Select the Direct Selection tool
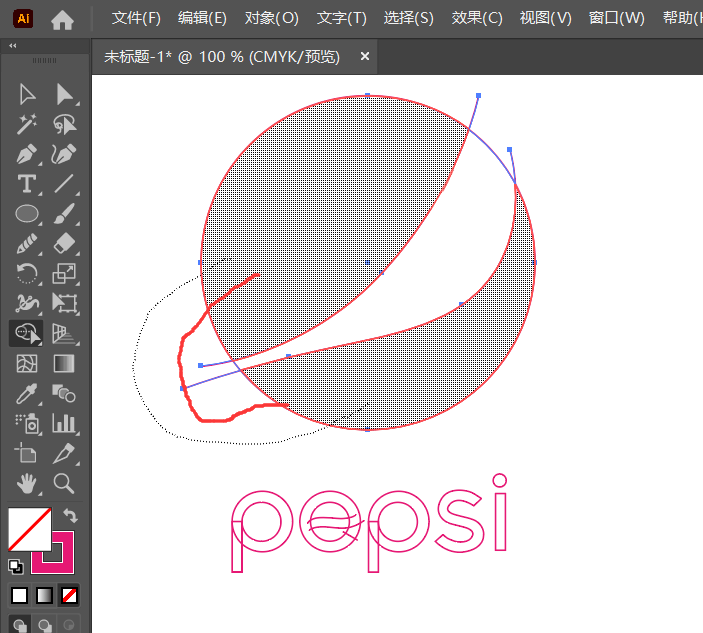 pyautogui.click(x=65, y=94)
